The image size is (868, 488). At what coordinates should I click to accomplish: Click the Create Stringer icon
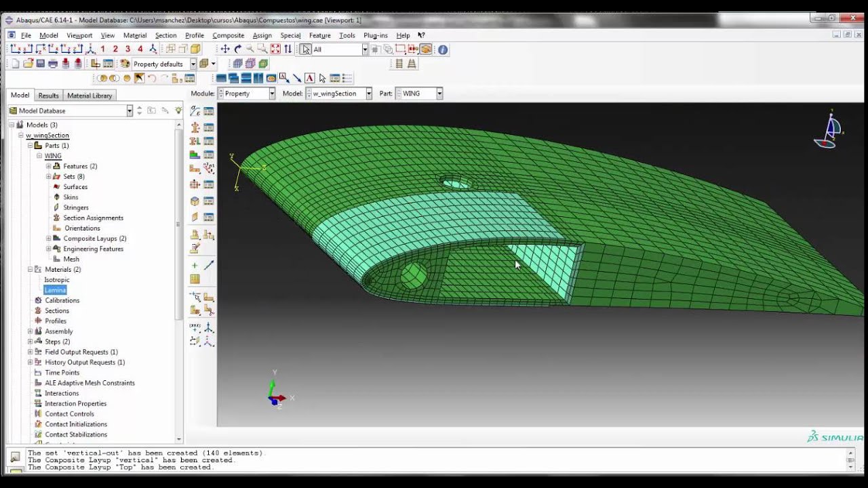pos(195,216)
